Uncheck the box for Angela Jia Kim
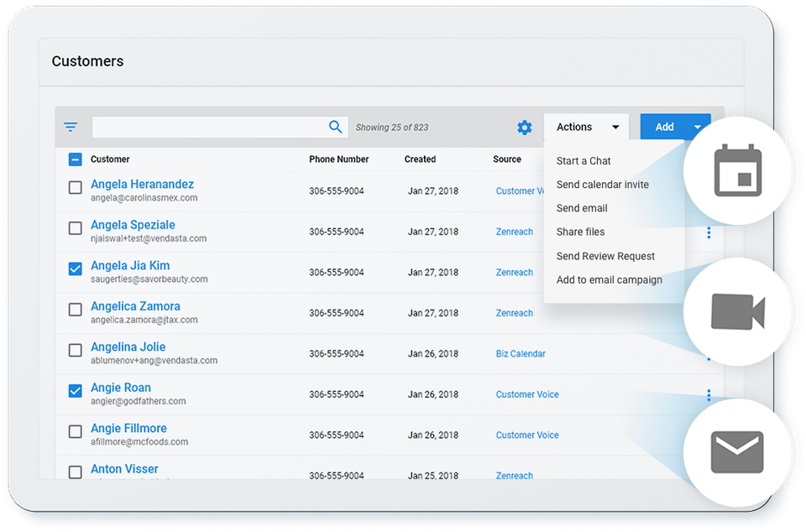This screenshot has height=532, width=806. tap(75, 269)
